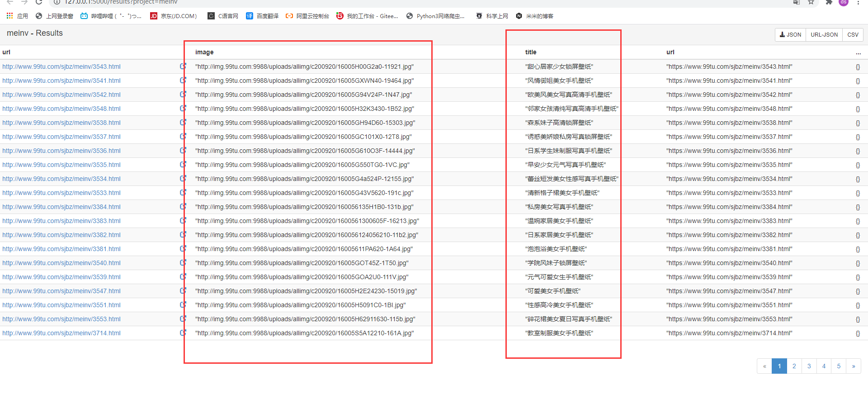This screenshot has height=409, width=868.
Task: Select image cell ending 16005H00G2a0-11921.jpg
Action: click(304, 67)
